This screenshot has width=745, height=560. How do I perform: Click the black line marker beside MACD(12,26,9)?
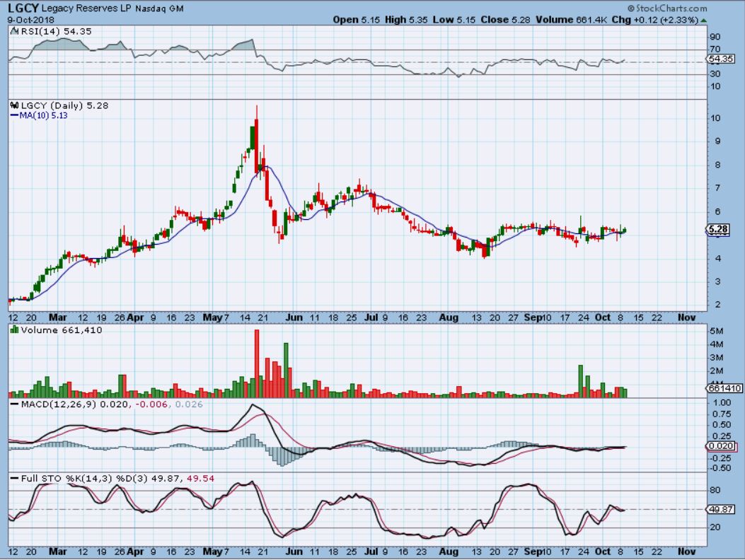click(x=14, y=404)
